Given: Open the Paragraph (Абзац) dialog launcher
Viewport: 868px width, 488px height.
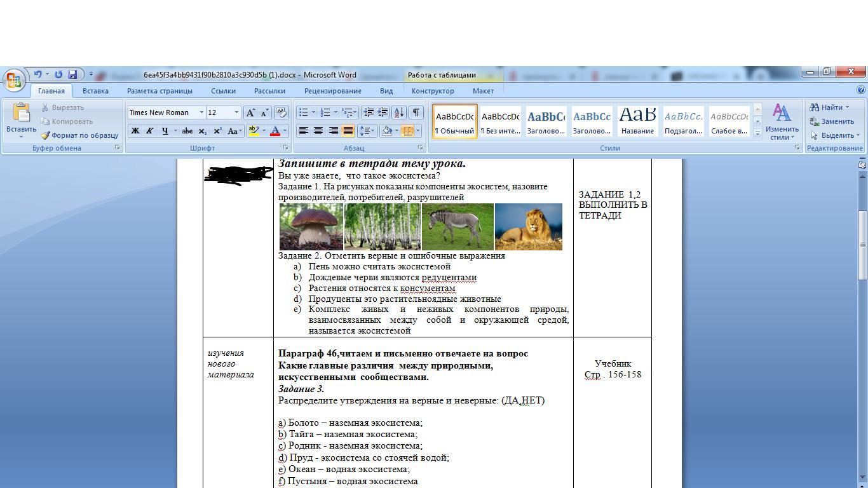Looking at the screenshot, I should [x=420, y=148].
